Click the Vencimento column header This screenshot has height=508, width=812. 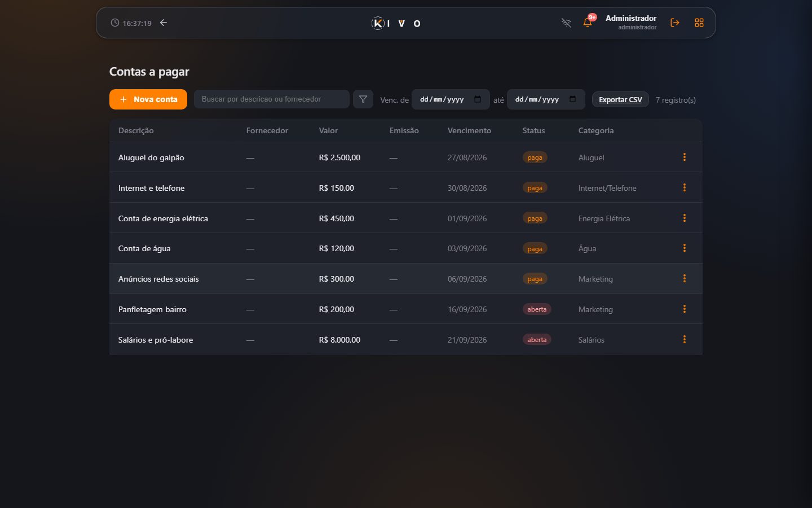469,130
